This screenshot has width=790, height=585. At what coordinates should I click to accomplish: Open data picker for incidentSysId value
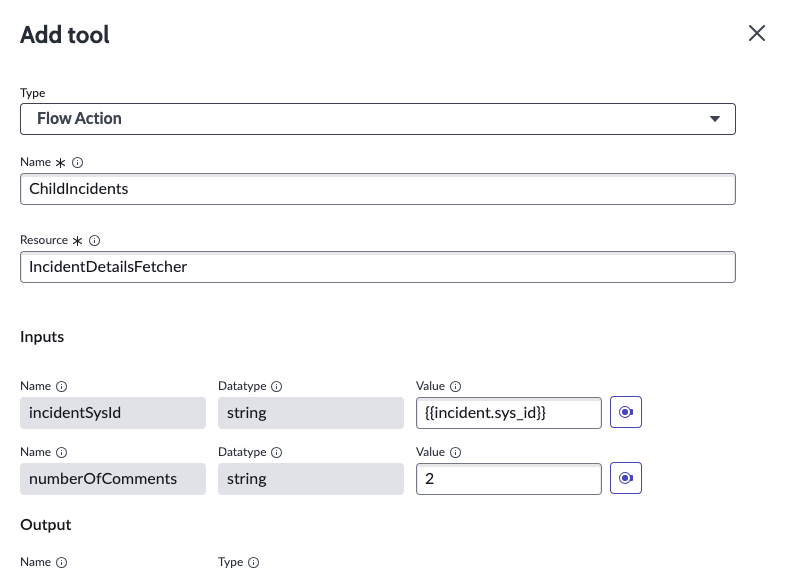point(626,412)
